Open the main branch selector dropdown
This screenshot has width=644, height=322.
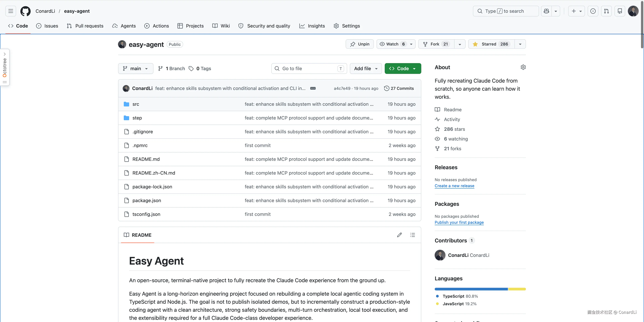[136, 68]
